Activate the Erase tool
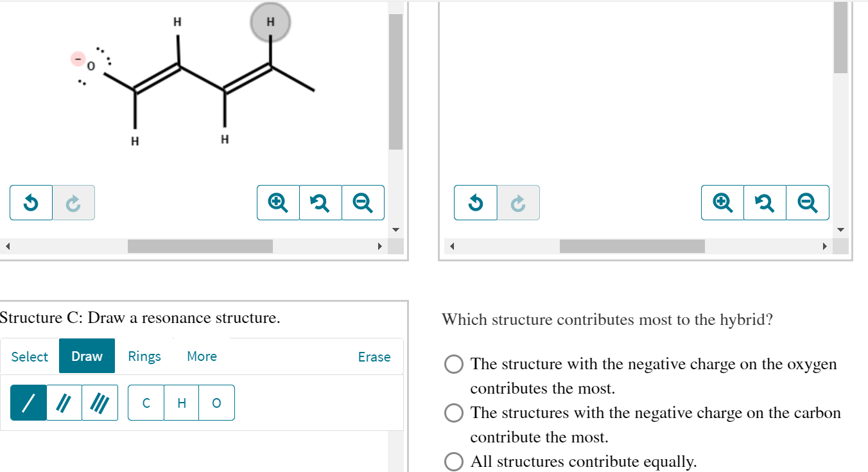The width and height of the screenshot is (868, 472). pyautogui.click(x=374, y=356)
